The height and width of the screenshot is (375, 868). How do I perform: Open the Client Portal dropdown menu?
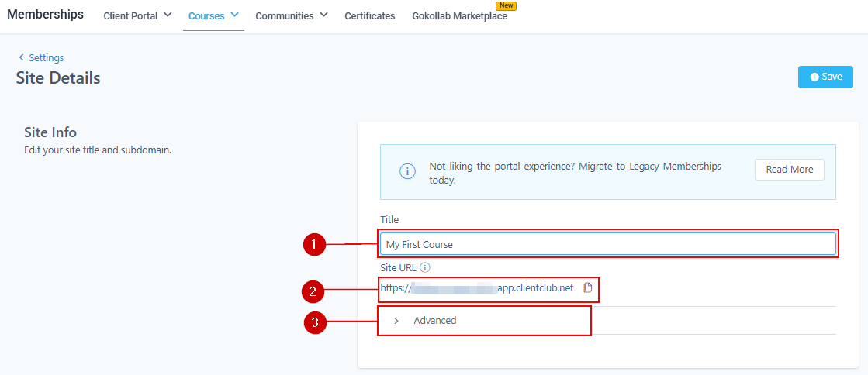click(137, 15)
